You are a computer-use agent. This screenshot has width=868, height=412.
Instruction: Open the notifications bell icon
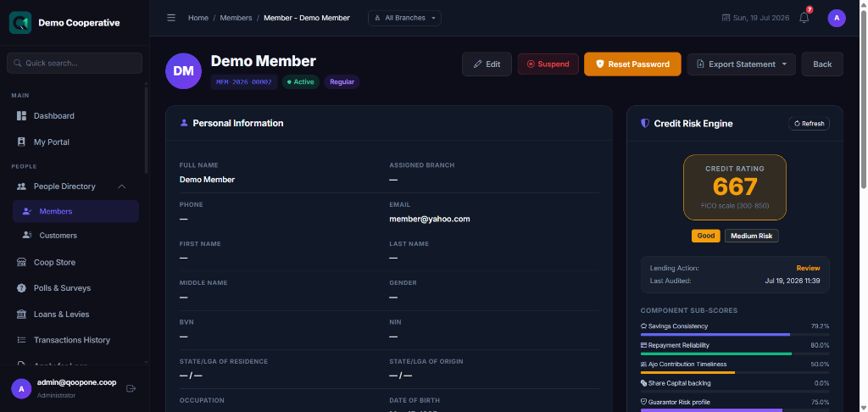point(804,18)
